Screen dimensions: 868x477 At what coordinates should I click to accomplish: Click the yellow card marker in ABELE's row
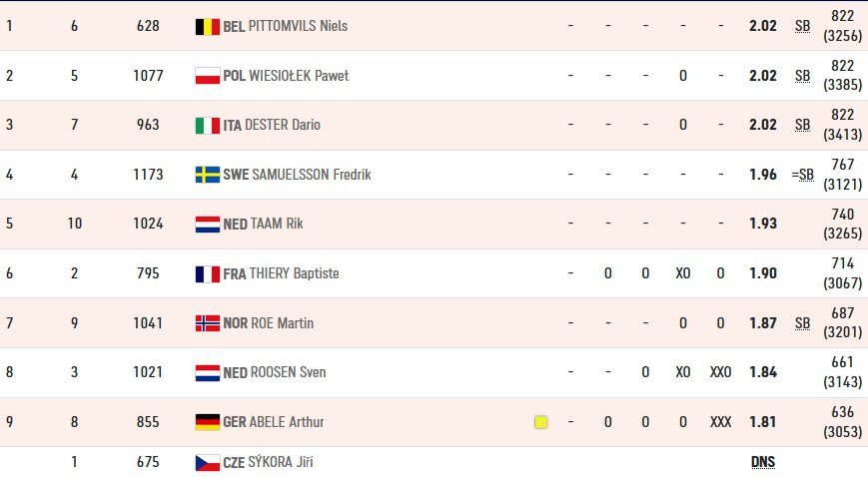click(540, 422)
